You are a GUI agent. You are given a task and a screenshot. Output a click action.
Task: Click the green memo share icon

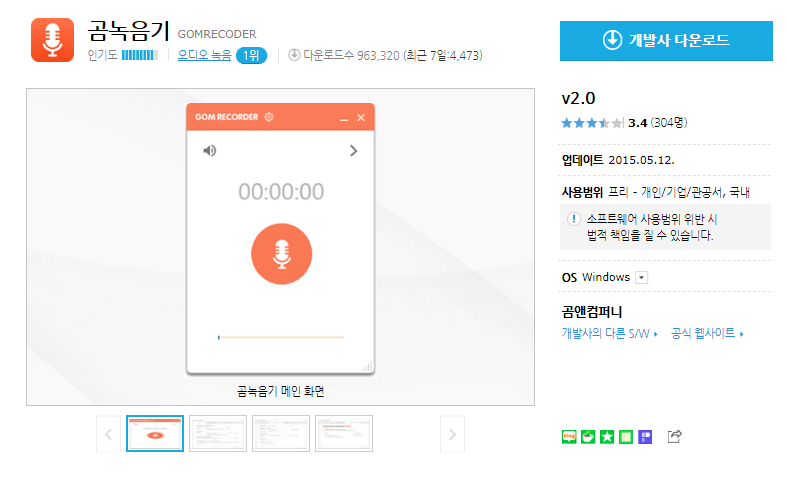[626, 436]
